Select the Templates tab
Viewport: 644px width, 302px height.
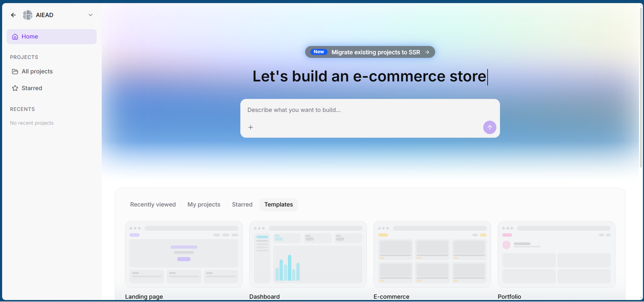(x=279, y=205)
